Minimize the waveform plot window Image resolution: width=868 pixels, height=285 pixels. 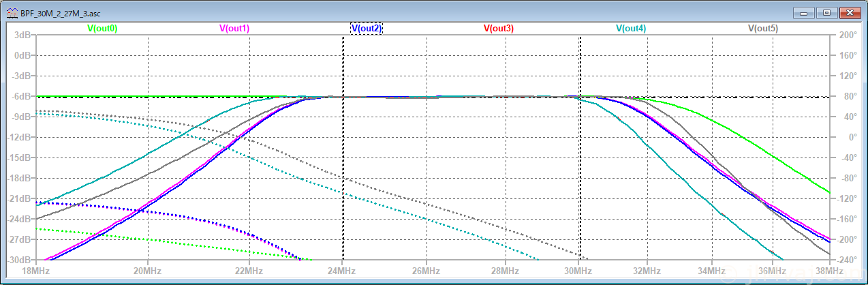coord(805,12)
